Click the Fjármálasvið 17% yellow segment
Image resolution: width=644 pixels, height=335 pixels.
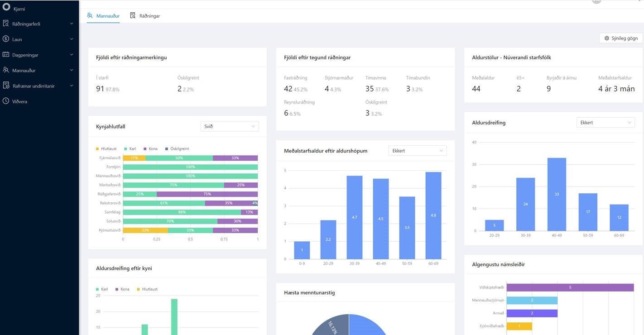pos(135,158)
